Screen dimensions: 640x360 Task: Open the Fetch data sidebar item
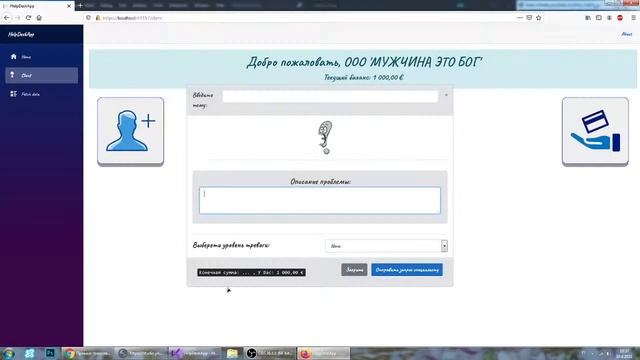pyautogui.click(x=42, y=94)
